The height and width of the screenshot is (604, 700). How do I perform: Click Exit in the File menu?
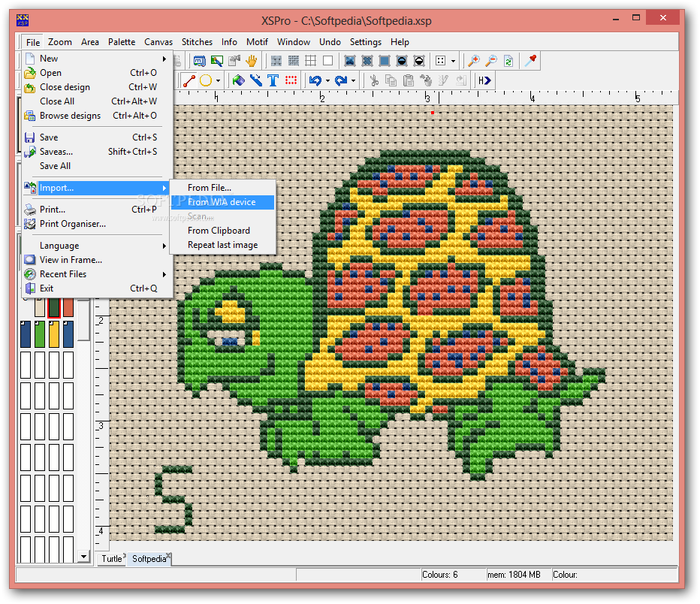[96, 288]
